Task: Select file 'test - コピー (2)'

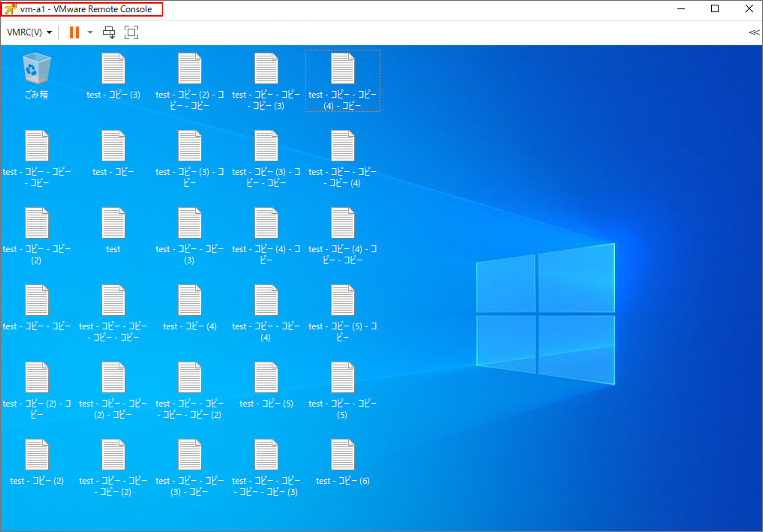Action: 37,462
